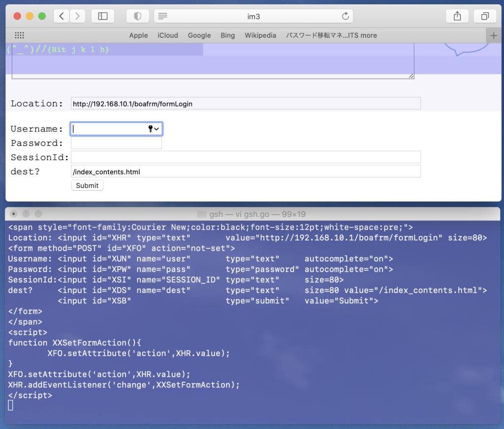Click the Location URL text field
This screenshot has height=429, width=504.
click(246, 103)
